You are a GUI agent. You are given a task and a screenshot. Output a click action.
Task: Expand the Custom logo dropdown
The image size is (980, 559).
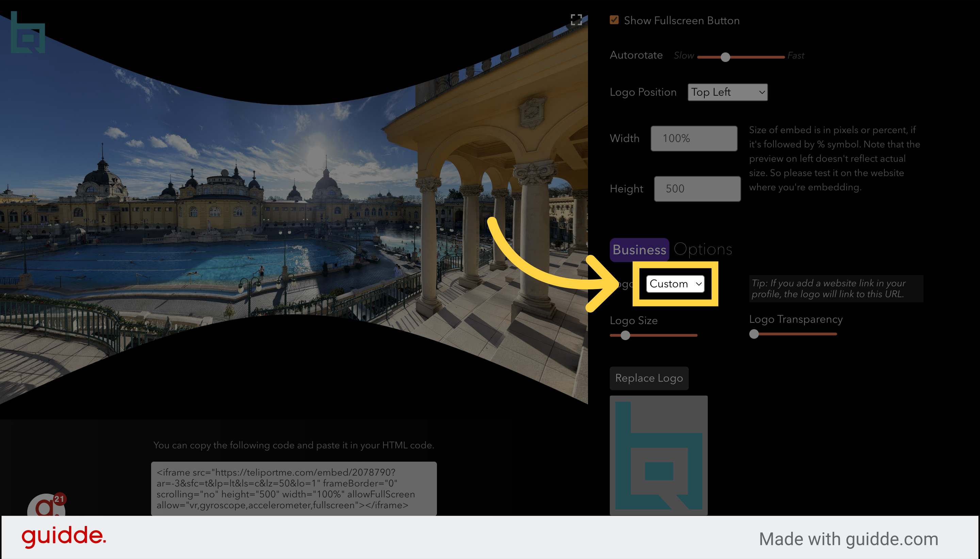point(675,284)
